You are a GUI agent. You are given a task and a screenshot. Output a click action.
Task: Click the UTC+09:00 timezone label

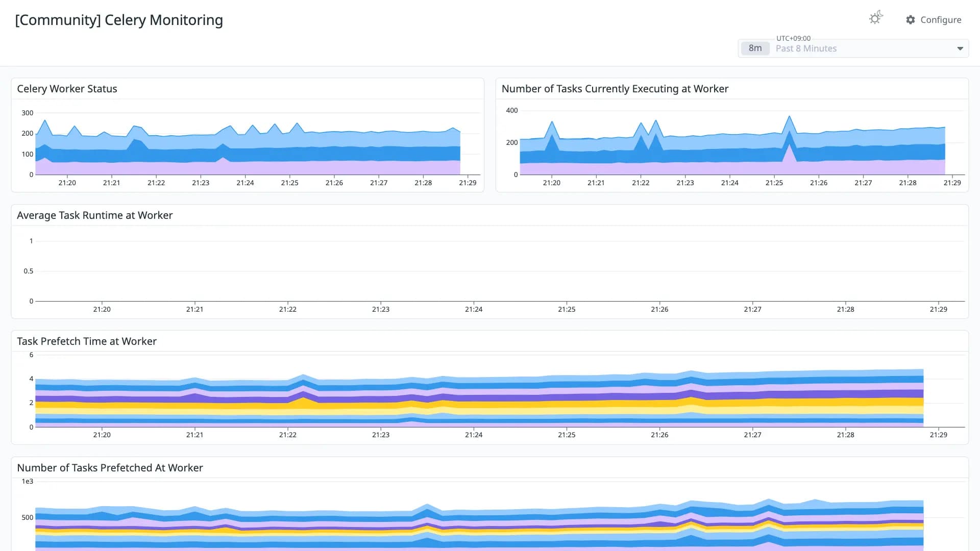pyautogui.click(x=793, y=38)
